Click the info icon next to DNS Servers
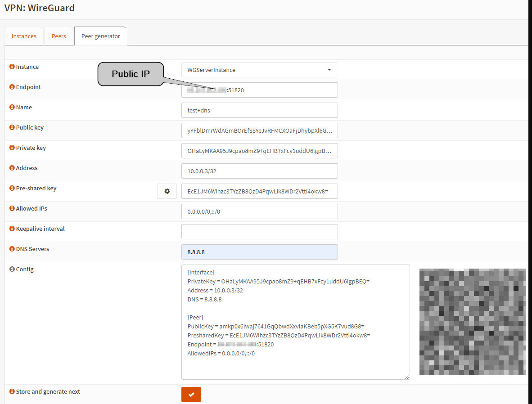This screenshot has width=532, height=404. click(12, 249)
